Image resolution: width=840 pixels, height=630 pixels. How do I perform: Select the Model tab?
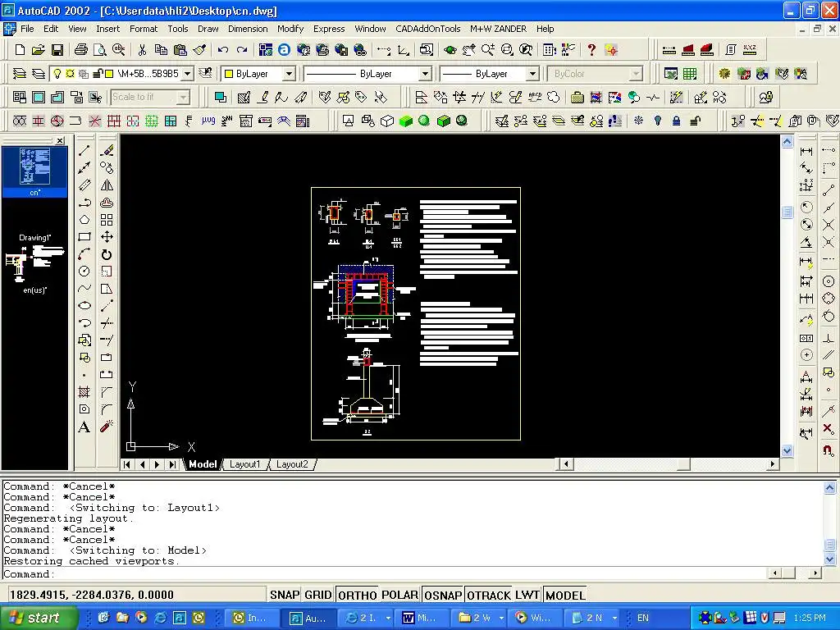(203, 464)
